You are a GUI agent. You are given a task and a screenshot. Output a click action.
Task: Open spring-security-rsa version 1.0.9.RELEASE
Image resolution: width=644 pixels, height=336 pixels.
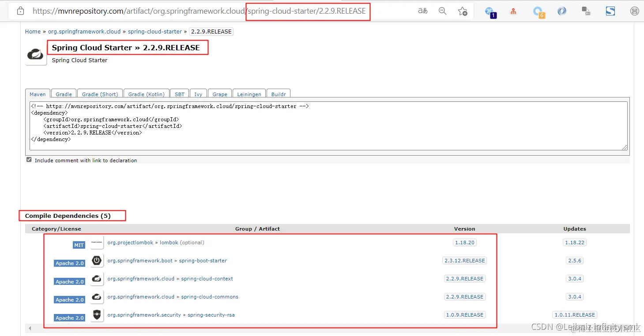pos(465,315)
